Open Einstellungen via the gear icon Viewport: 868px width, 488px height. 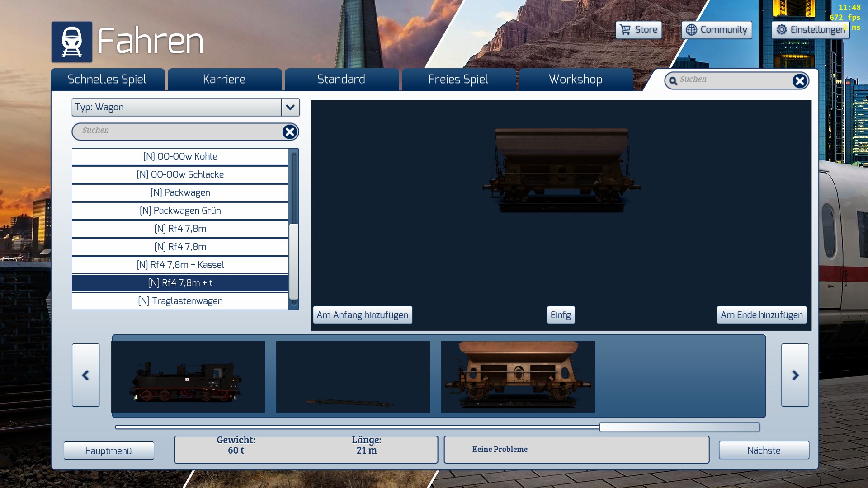(782, 30)
